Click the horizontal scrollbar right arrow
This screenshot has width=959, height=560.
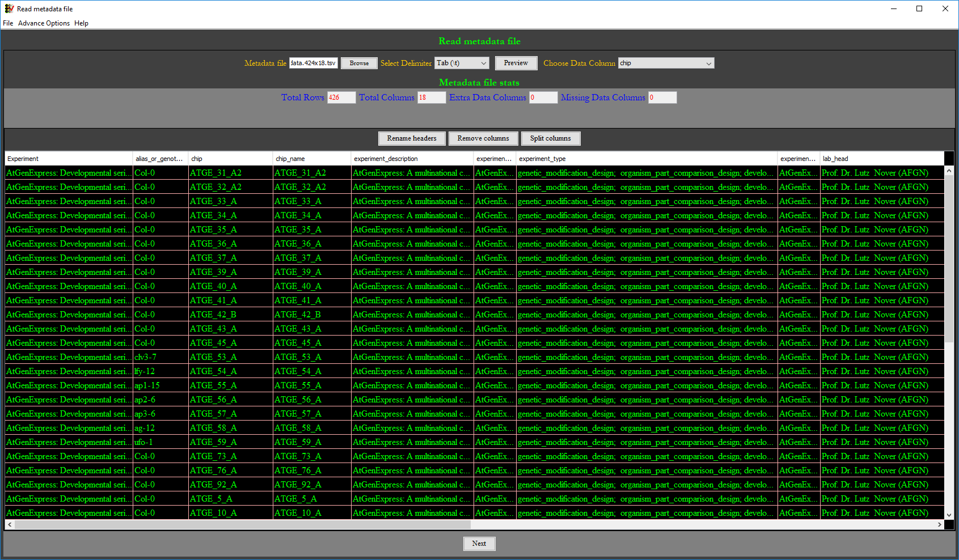(x=940, y=525)
